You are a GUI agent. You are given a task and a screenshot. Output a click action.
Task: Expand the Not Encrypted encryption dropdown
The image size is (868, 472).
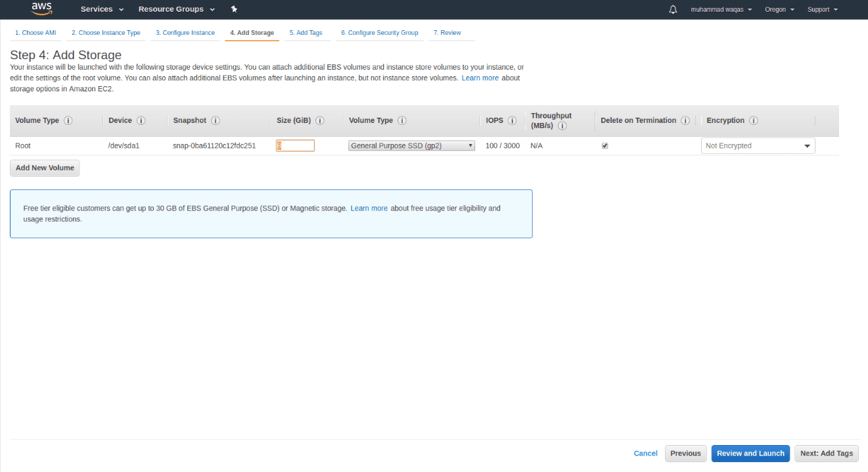(x=758, y=146)
